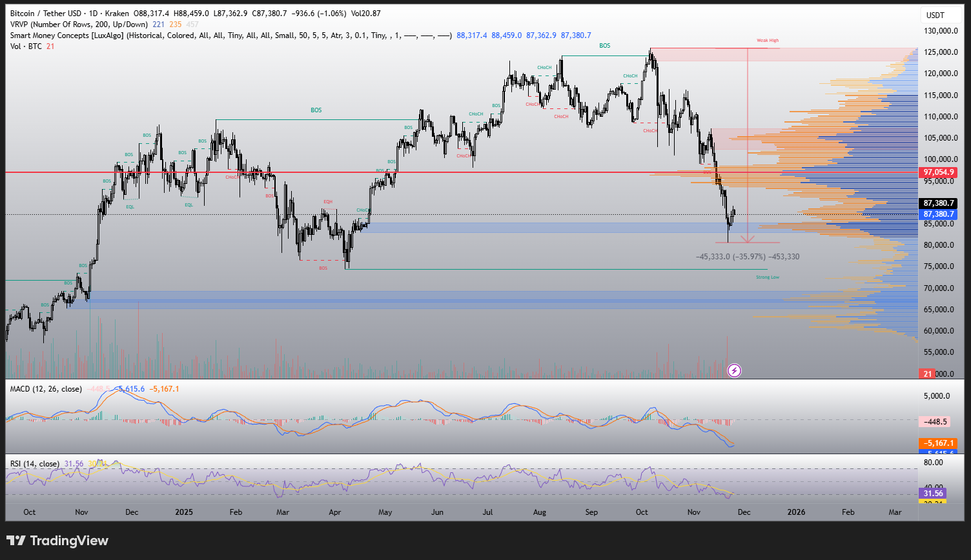Click the orange -5,167.1 MACD signal label
This screenshot has width=971, height=560.
(939, 443)
